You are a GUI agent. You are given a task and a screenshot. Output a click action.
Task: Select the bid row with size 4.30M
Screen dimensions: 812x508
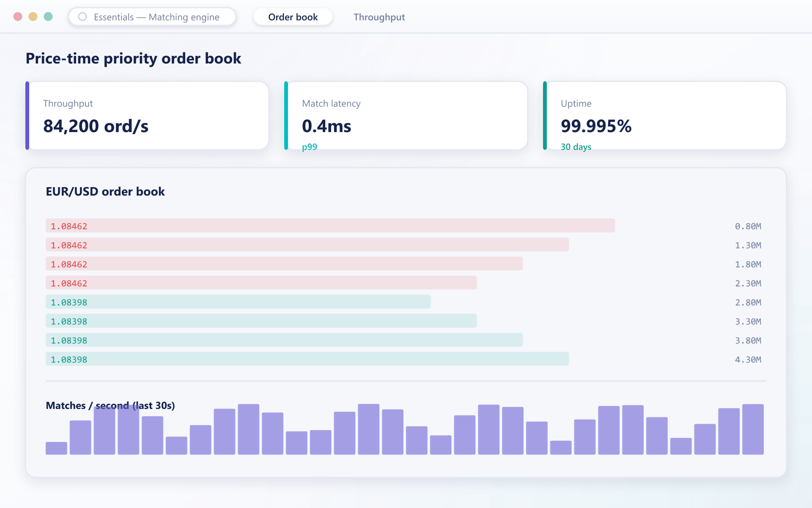pyautogui.click(x=406, y=359)
